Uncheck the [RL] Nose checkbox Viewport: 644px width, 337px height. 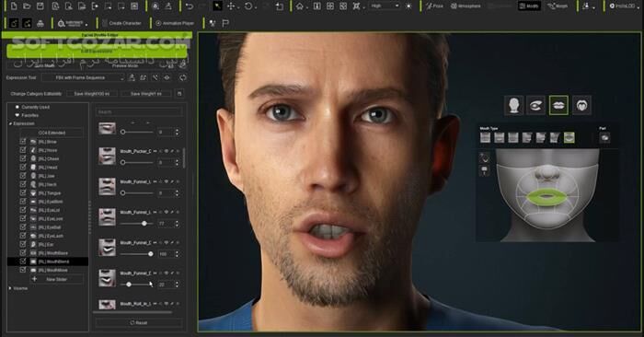(23, 150)
